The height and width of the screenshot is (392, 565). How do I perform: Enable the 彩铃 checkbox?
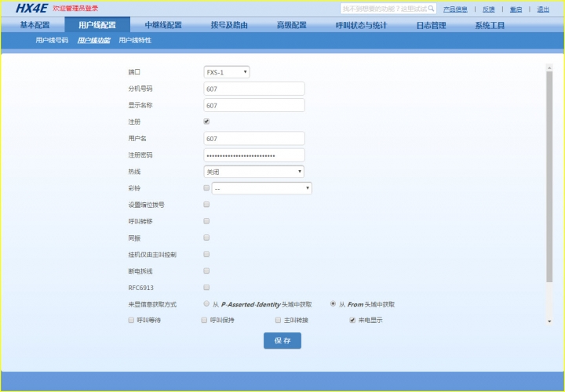tap(206, 187)
